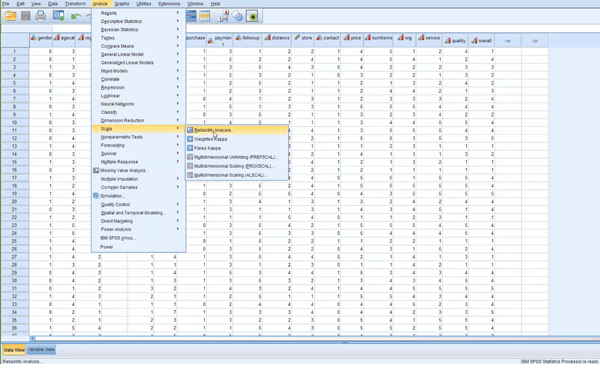The image size is (600, 369).
Task: Click the Select Cases grid icon
Action: [205, 16]
